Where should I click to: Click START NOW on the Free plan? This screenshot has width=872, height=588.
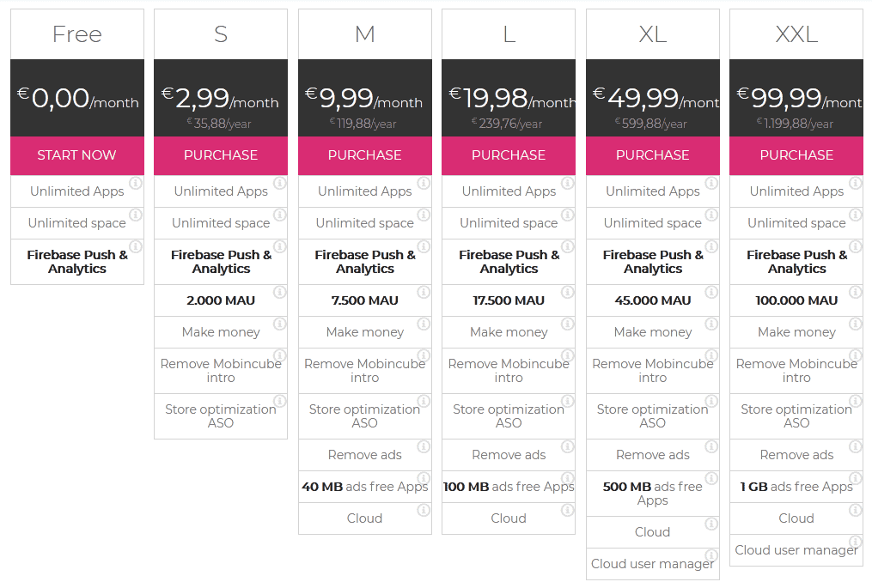76,156
